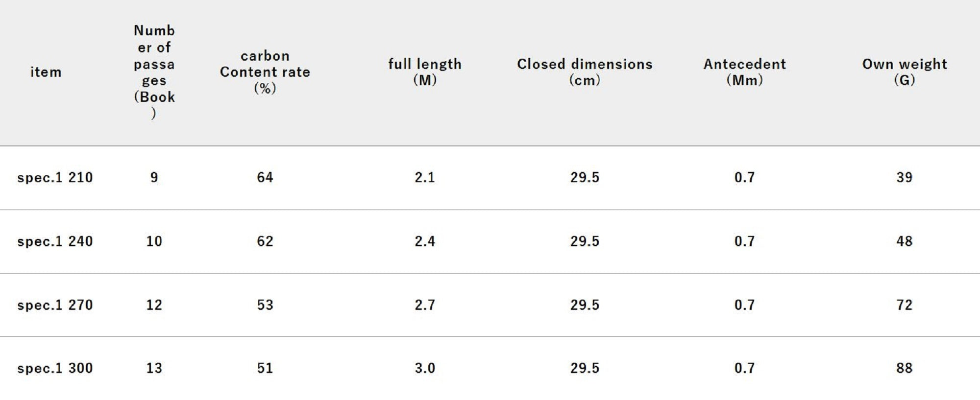Image resolution: width=980 pixels, height=400 pixels.
Task: Select own weight value 72
Action: (904, 305)
